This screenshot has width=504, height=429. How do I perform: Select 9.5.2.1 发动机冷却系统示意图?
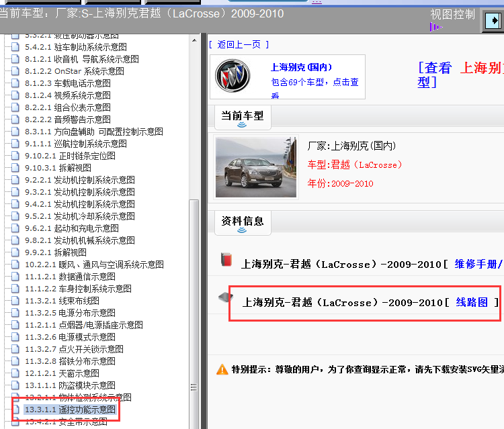click(80, 216)
